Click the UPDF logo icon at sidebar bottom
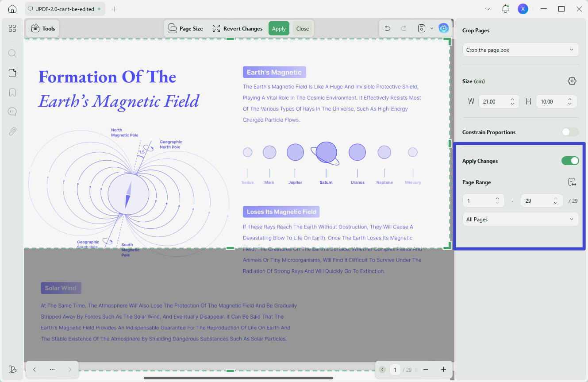588x382 pixels. pyautogui.click(x=12, y=369)
